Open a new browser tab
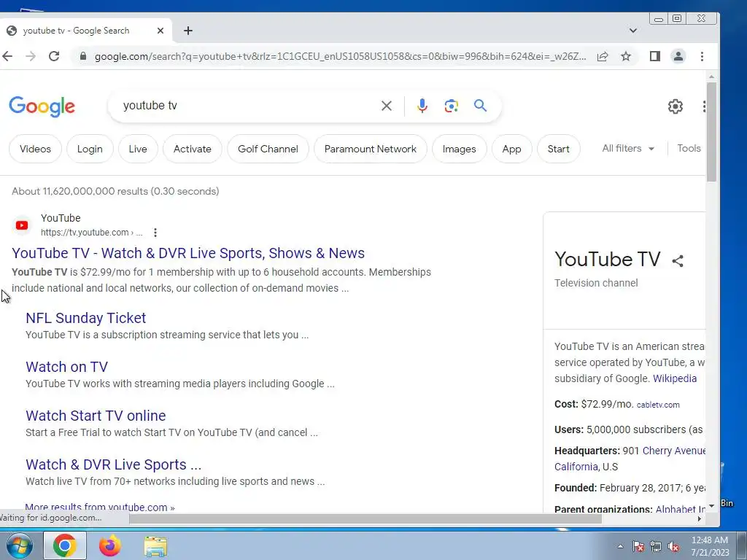This screenshot has height=560, width=747. pos(188,31)
